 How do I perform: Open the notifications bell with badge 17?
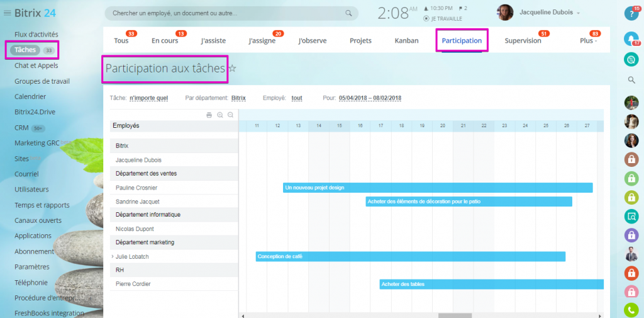631,38
